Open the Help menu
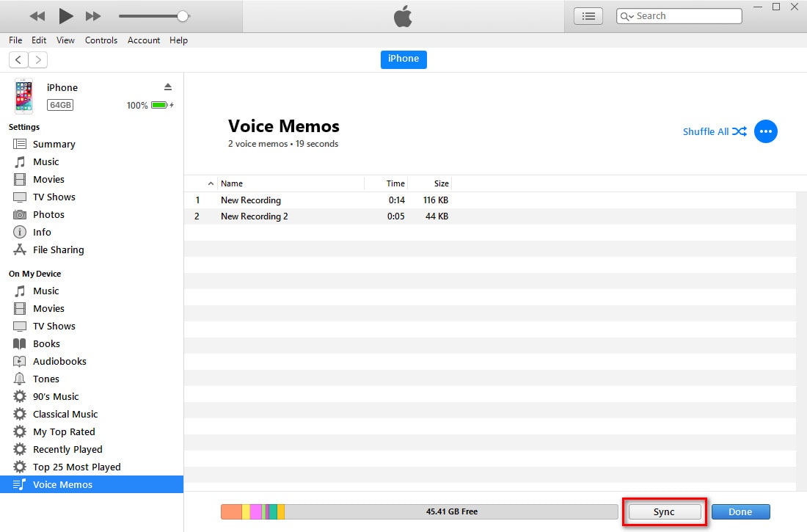The height and width of the screenshot is (532, 807). pyautogui.click(x=178, y=40)
